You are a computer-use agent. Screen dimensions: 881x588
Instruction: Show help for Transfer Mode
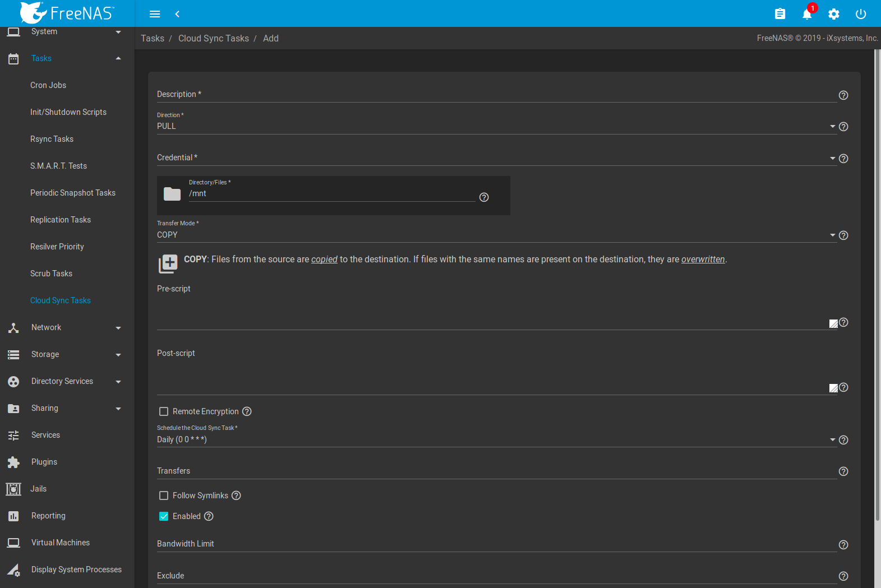843,235
